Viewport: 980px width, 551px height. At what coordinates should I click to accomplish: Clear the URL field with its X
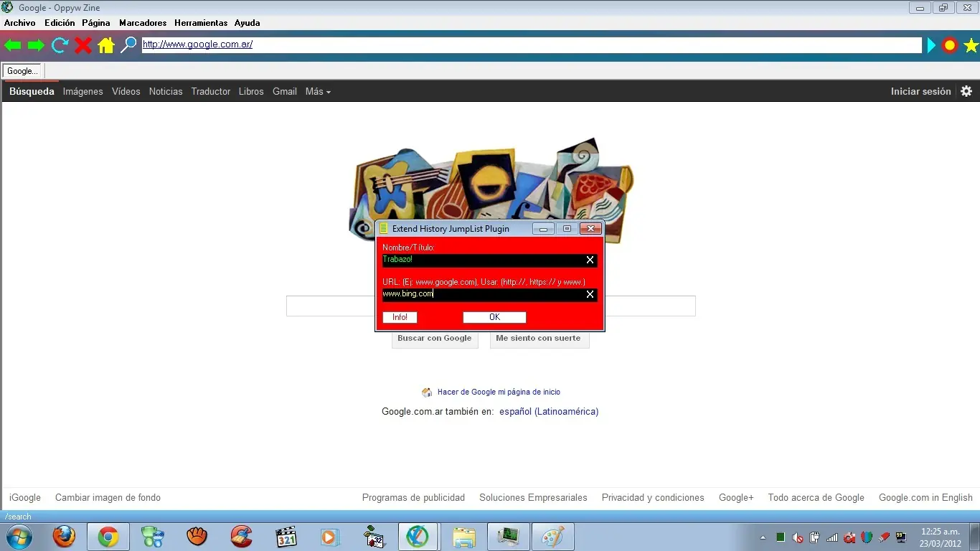click(x=590, y=294)
